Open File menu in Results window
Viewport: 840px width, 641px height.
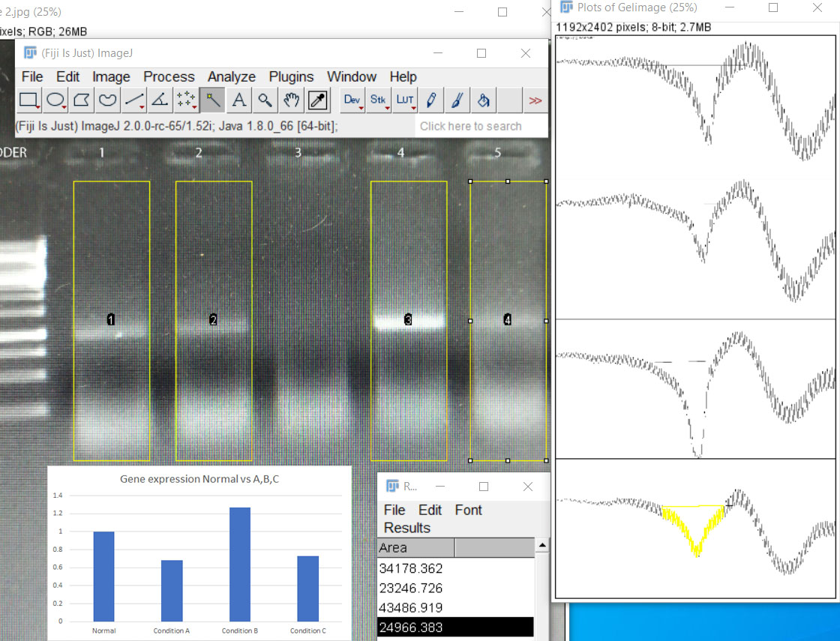pos(394,510)
